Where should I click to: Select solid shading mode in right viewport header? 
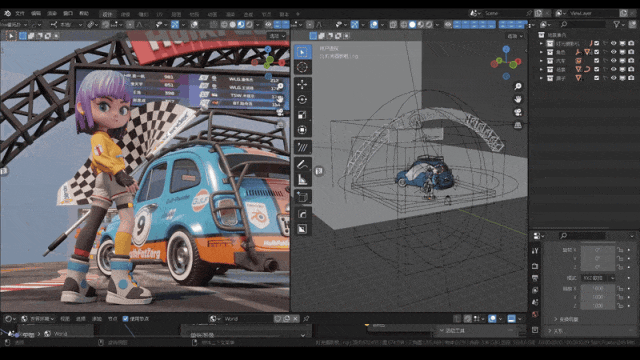pyautogui.click(x=412, y=24)
